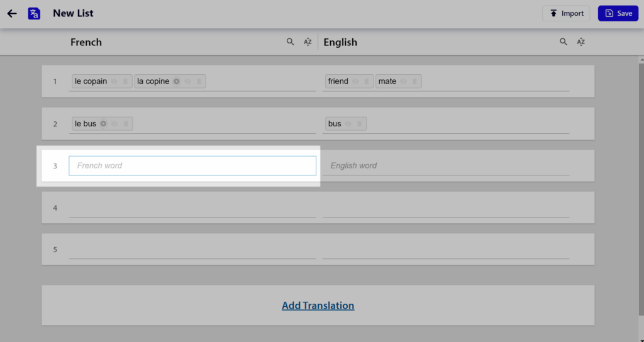Delete the 'le copain' word chip
The image size is (644, 342).
(125, 81)
